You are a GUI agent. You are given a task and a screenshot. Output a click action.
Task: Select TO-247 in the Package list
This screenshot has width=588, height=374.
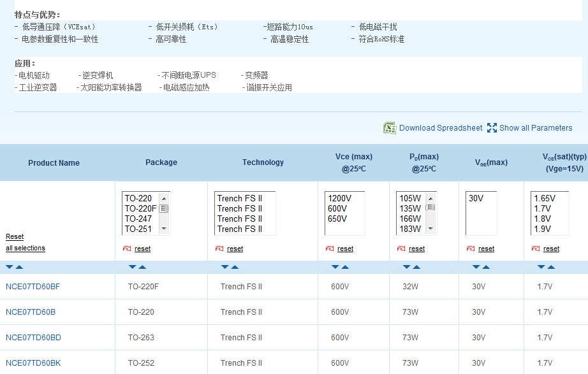tap(138, 219)
